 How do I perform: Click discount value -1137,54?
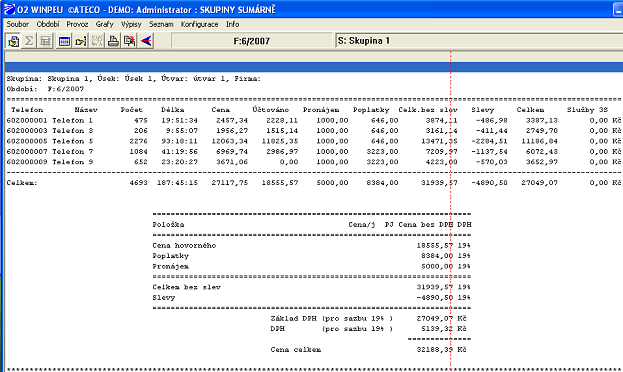489,151
